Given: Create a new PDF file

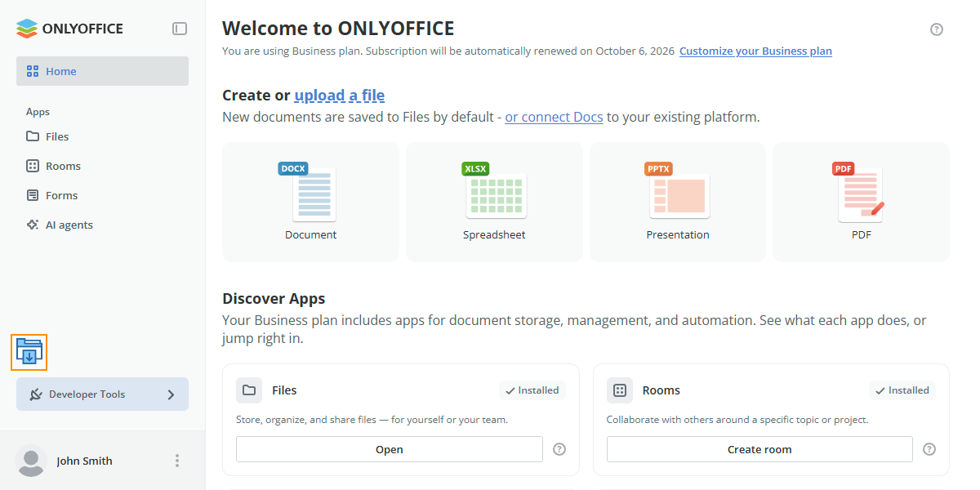Looking at the screenshot, I should coord(861,203).
